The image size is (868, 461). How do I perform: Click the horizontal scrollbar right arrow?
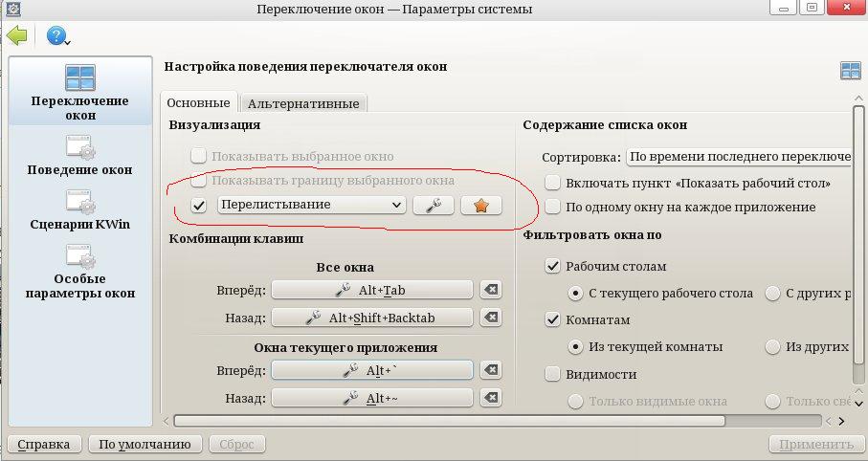pyautogui.click(x=841, y=421)
